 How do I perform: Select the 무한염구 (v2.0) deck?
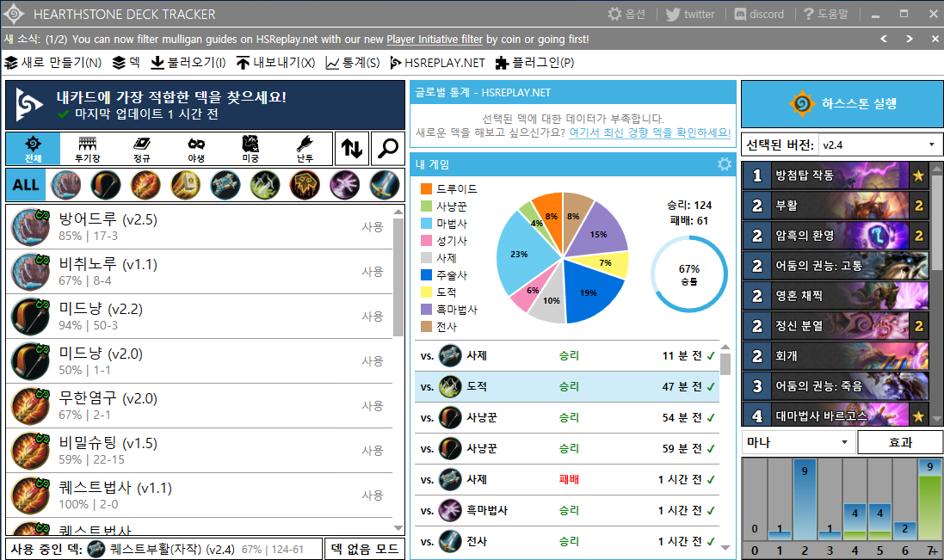(199, 405)
